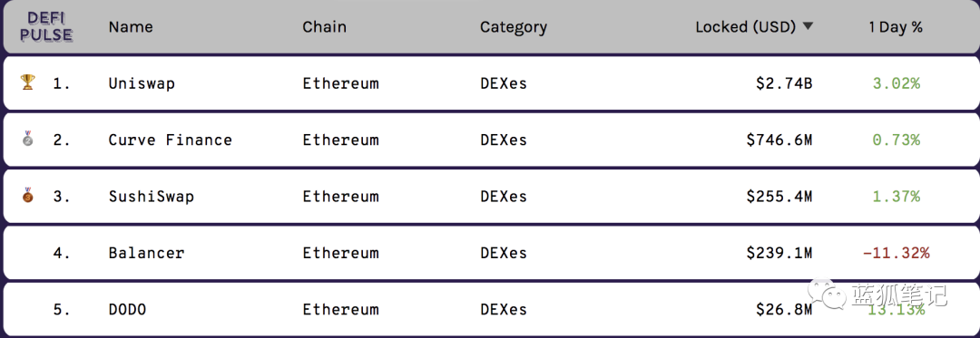This screenshot has height=338, width=980.
Task: Open the DODO project link
Action: tap(128, 309)
